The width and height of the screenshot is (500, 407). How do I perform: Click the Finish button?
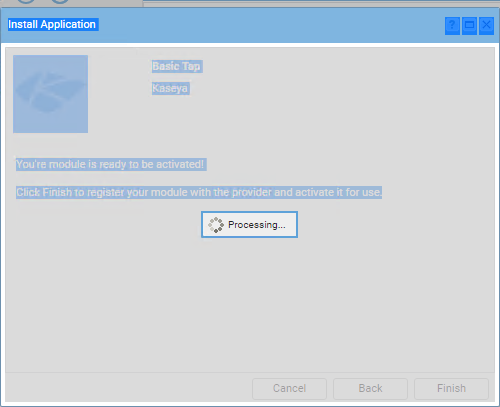(451, 388)
